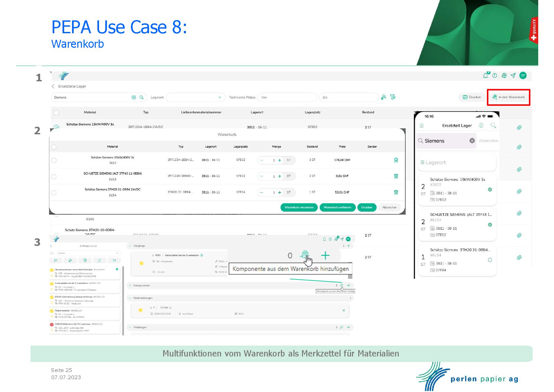The image size is (554, 392).
Task: Uncheck mobile item #6153 SCHUETZE SIEMENS
Action: pos(490,224)
